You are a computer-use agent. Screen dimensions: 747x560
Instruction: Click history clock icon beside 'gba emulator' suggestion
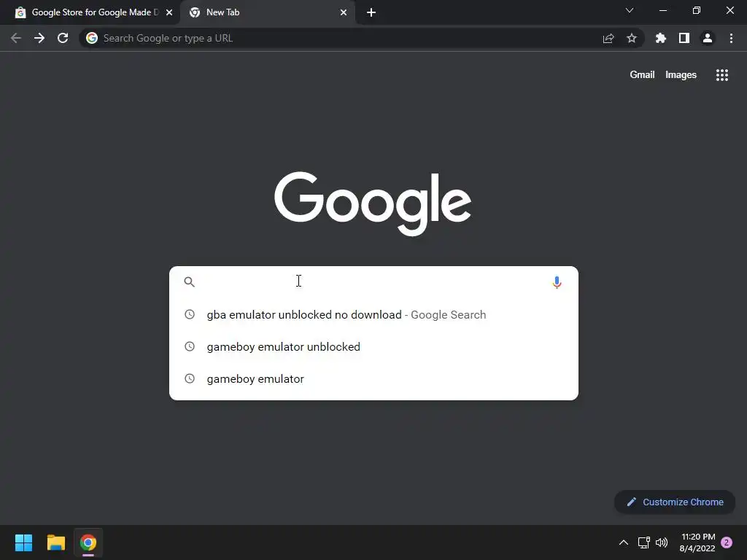click(x=190, y=314)
